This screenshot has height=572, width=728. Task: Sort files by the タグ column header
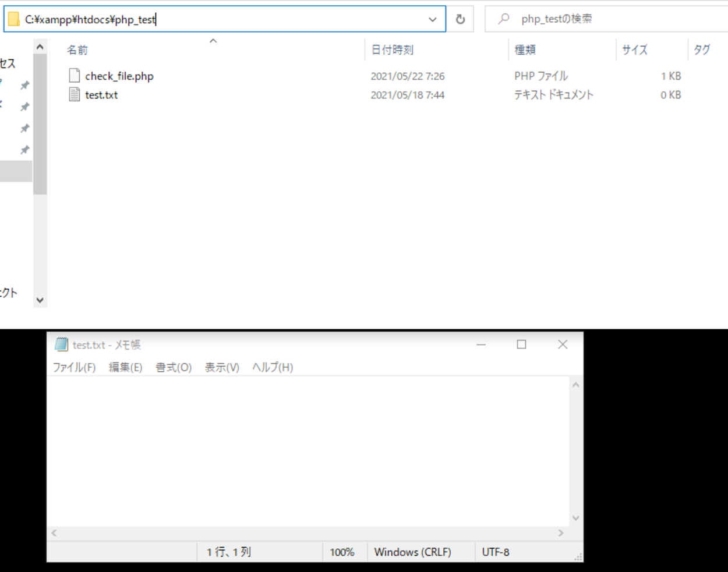point(702,50)
